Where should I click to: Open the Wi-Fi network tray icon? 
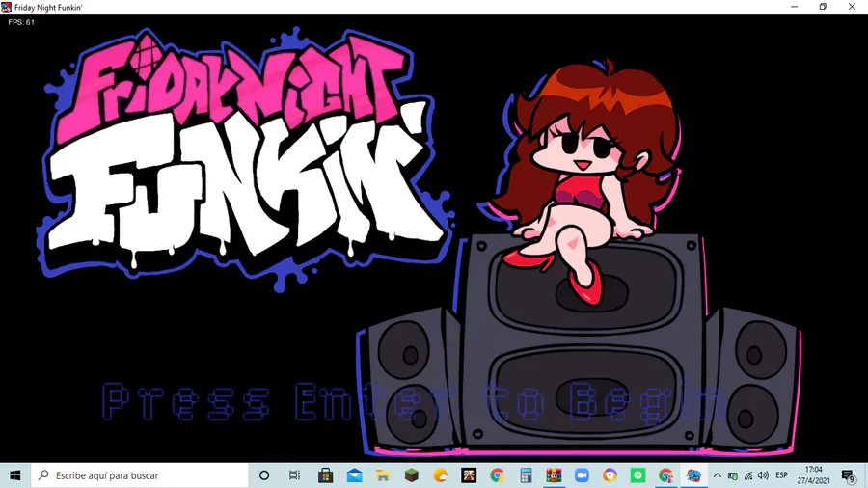[x=747, y=475]
